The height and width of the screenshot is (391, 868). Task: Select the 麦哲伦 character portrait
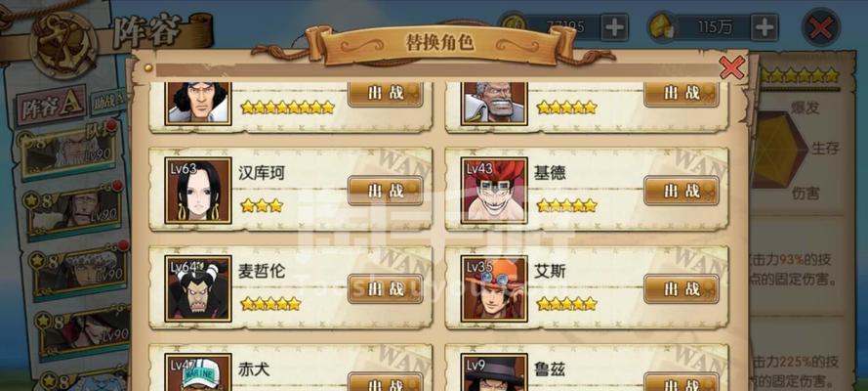(198, 288)
